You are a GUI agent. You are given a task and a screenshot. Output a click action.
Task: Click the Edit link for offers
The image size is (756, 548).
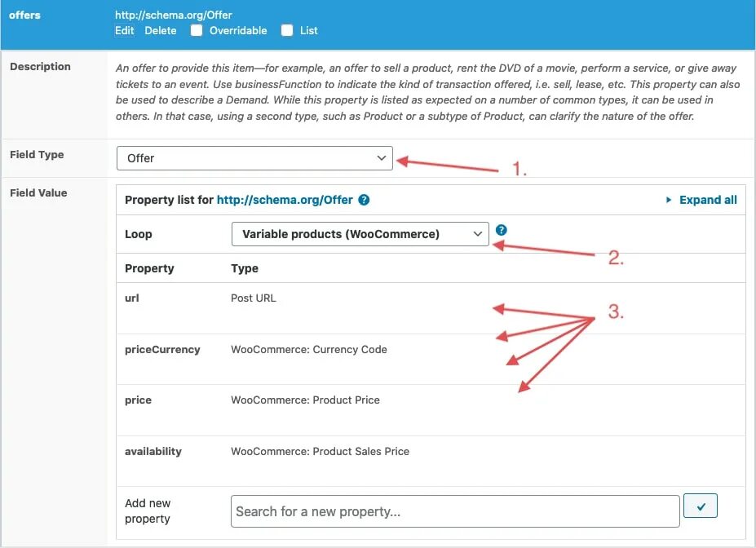(124, 30)
